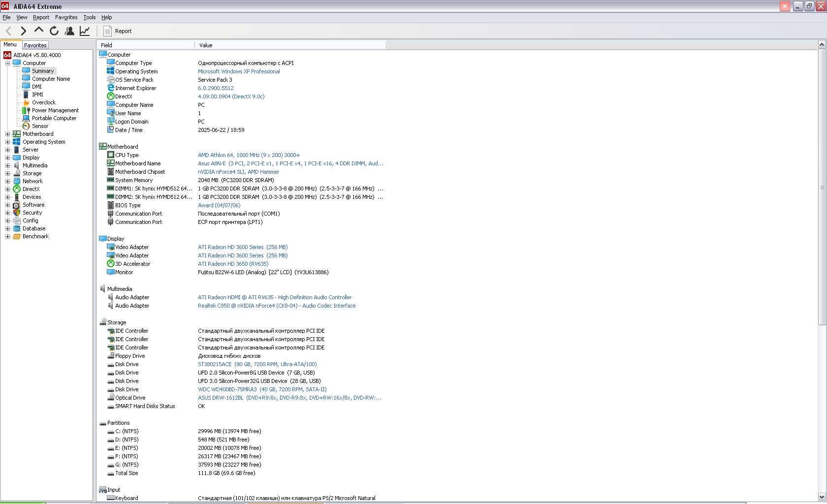Screen dimensions: 827x504
Task: Open the AMD Athlon 64 CPU type link
Action: coord(249,155)
